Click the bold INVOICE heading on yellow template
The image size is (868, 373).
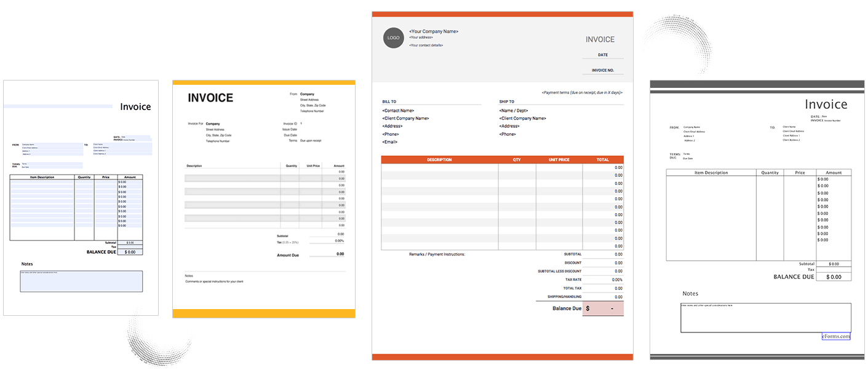[x=210, y=98]
